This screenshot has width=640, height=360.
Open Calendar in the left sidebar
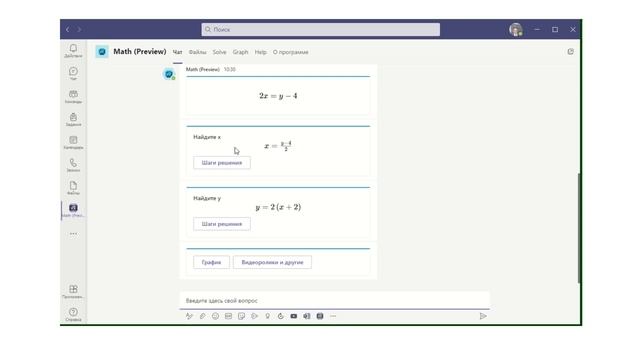[x=73, y=142]
